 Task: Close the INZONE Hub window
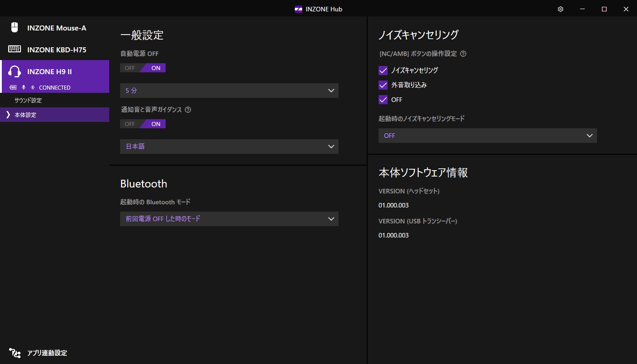pos(626,9)
